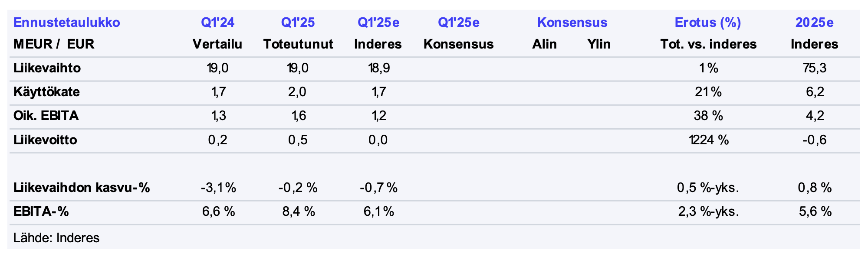The width and height of the screenshot is (868, 260).
Task: Click the 18,9 Inderes revenue estimate
Action: (x=378, y=68)
